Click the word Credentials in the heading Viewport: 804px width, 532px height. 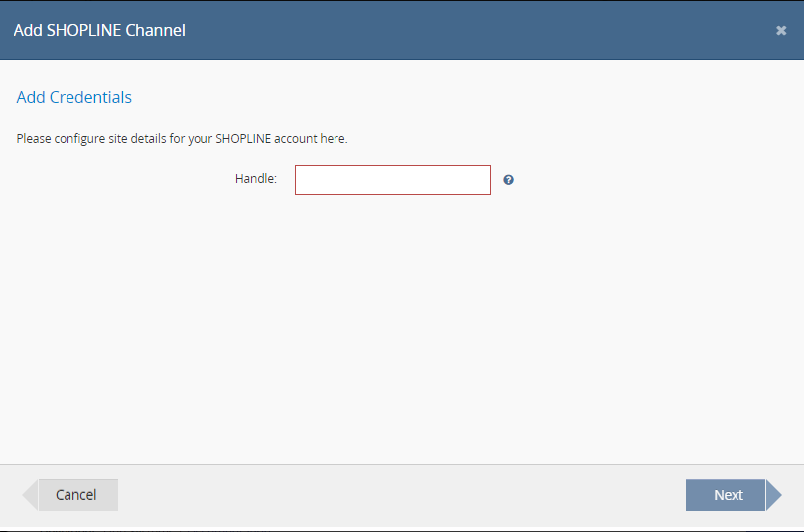[x=90, y=97]
